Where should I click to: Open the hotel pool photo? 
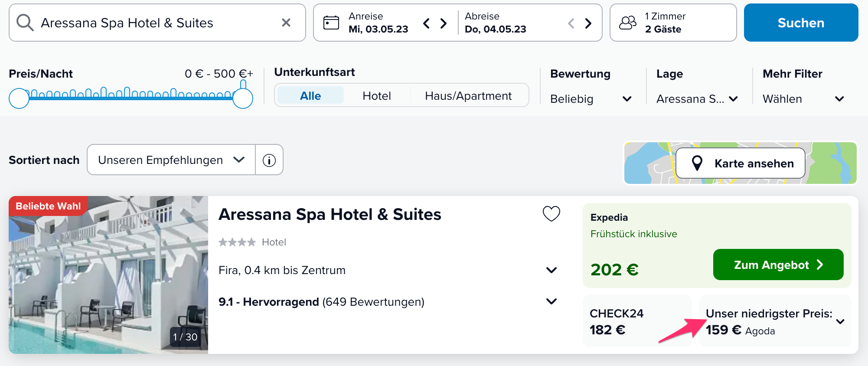[x=108, y=275]
